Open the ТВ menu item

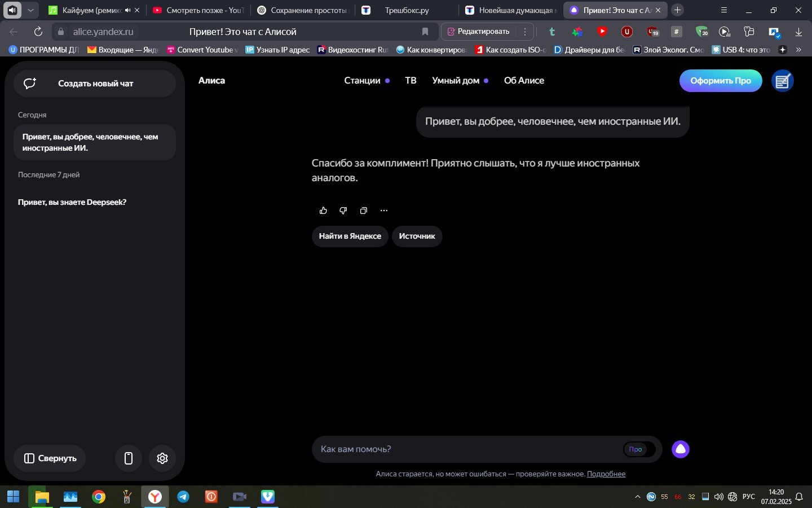(x=411, y=81)
